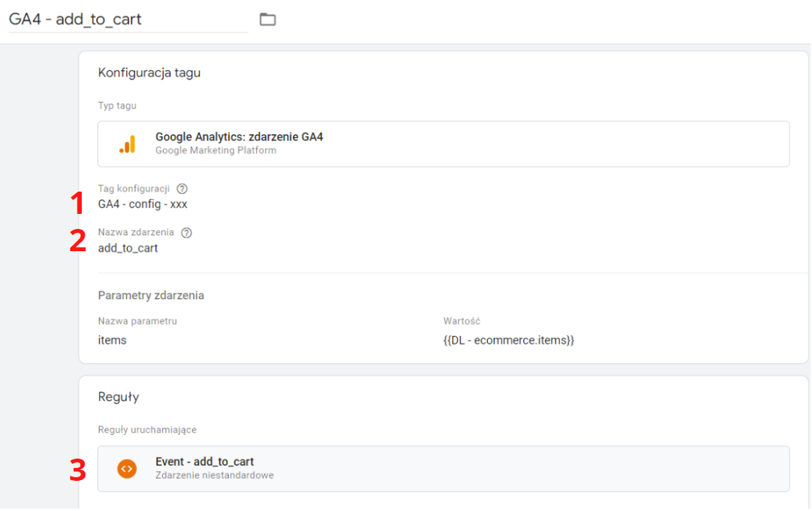The image size is (812, 511).
Task: Open help icon next to Tag konfiguracji
Action: click(x=181, y=189)
